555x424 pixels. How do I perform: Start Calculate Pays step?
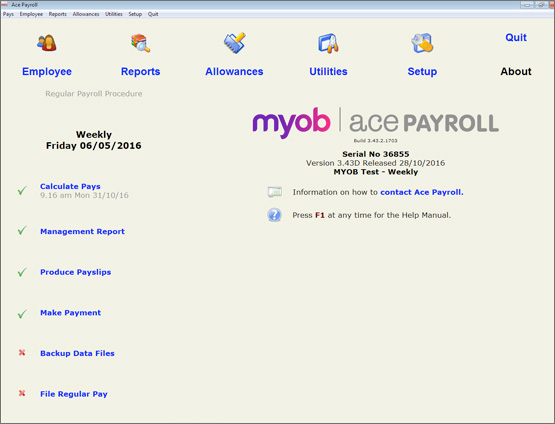[x=70, y=187]
